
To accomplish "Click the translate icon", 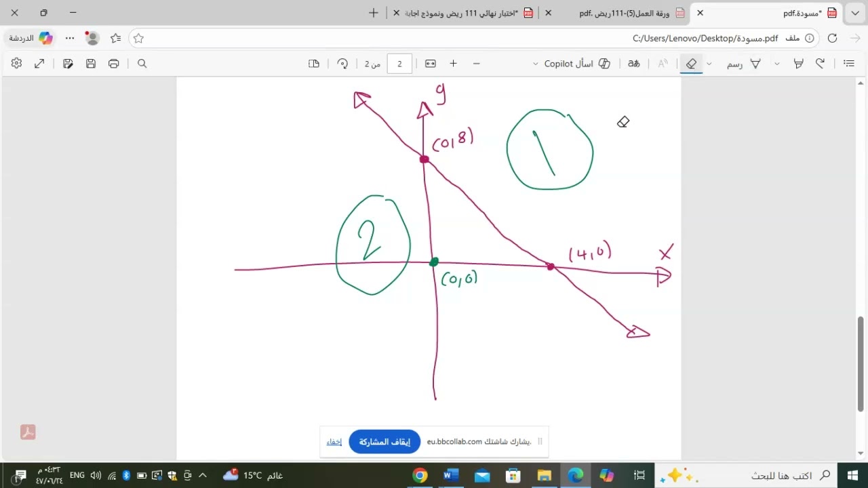I will (634, 64).
